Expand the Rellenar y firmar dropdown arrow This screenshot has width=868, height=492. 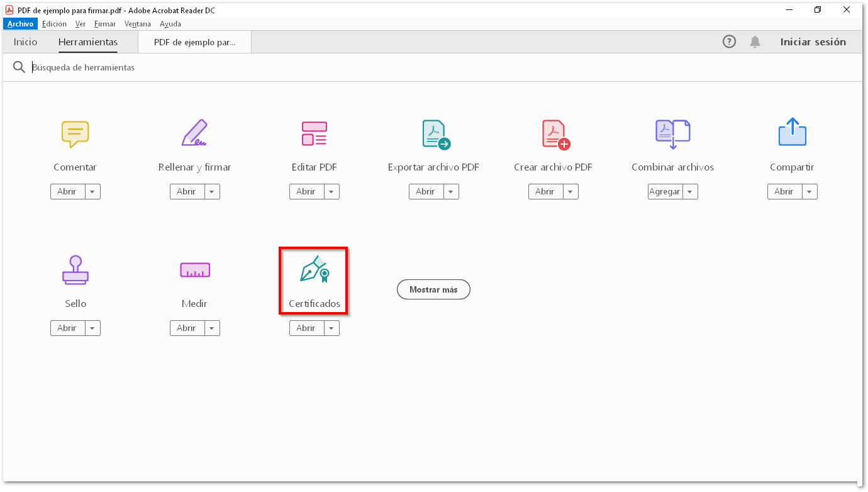212,192
